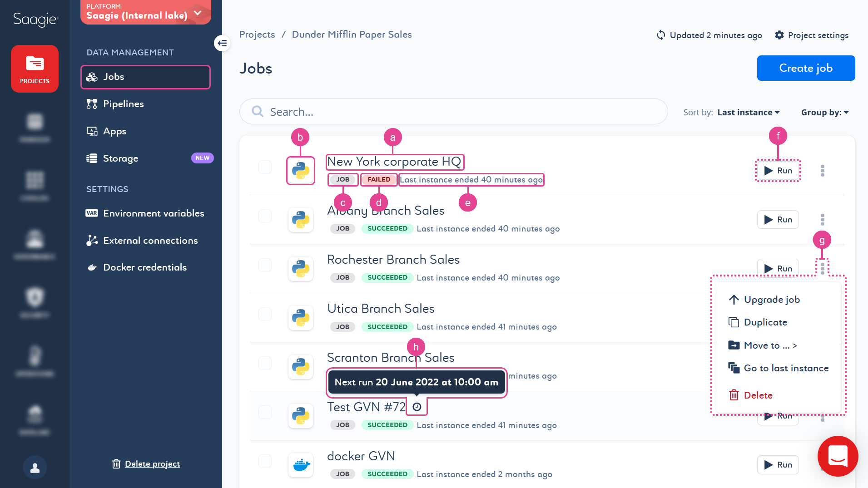Viewport: 868px width, 488px height.
Task: Click Python icon of New York corporate HQ
Action: point(301,171)
